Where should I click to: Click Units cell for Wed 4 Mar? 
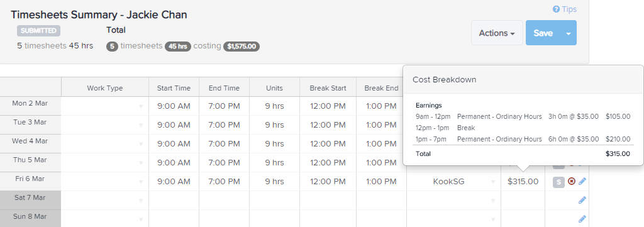click(274, 143)
